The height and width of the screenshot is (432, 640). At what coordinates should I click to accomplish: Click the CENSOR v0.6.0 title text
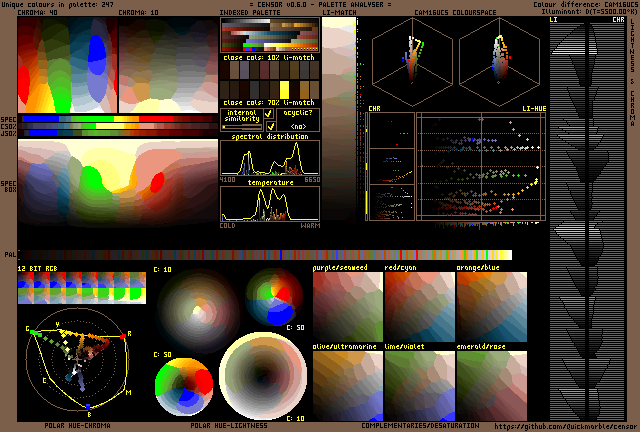tap(320, 4)
